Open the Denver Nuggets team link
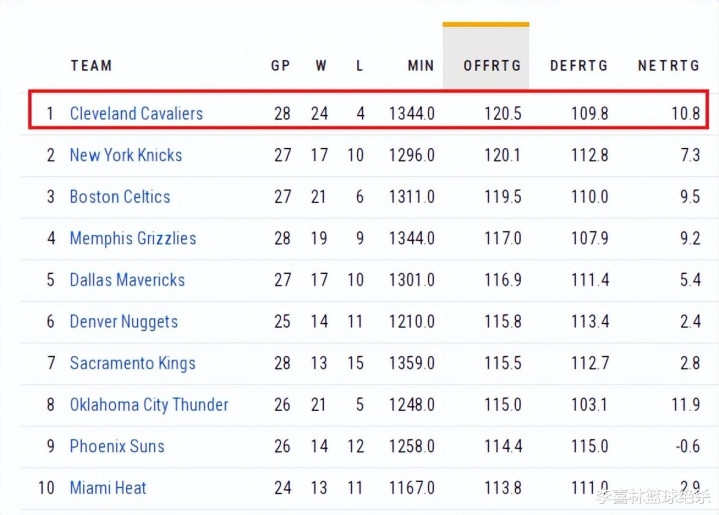This screenshot has height=515, width=719. 124,322
